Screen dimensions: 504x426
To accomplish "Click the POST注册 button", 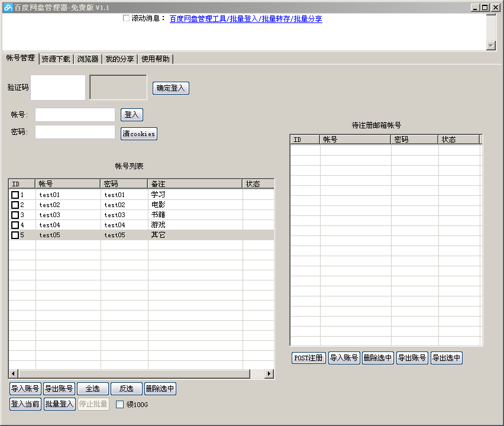I will [x=309, y=358].
